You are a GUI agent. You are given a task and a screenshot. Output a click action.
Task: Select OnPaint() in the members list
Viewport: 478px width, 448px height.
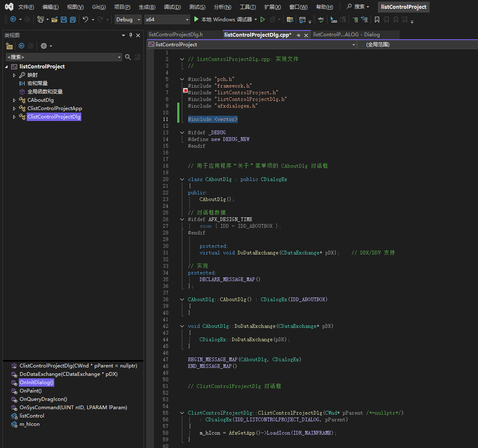30,391
